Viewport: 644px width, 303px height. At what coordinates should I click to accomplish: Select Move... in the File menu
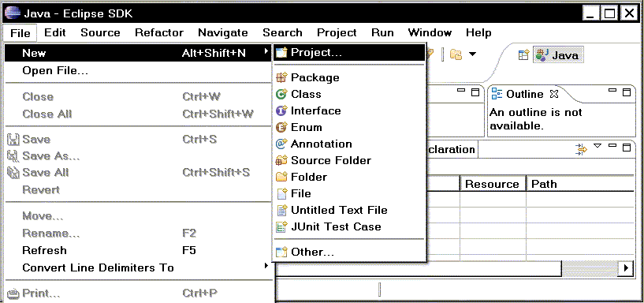coord(139,216)
